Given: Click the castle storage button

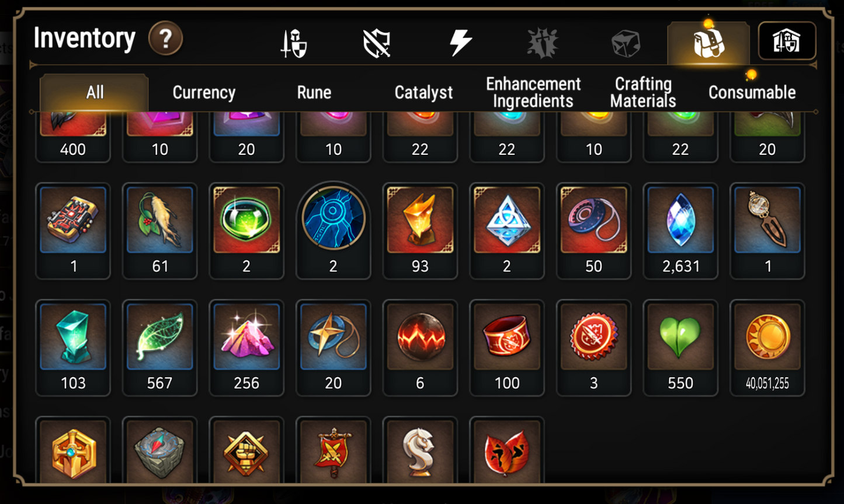Looking at the screenshot, I should tap(787, 41).
